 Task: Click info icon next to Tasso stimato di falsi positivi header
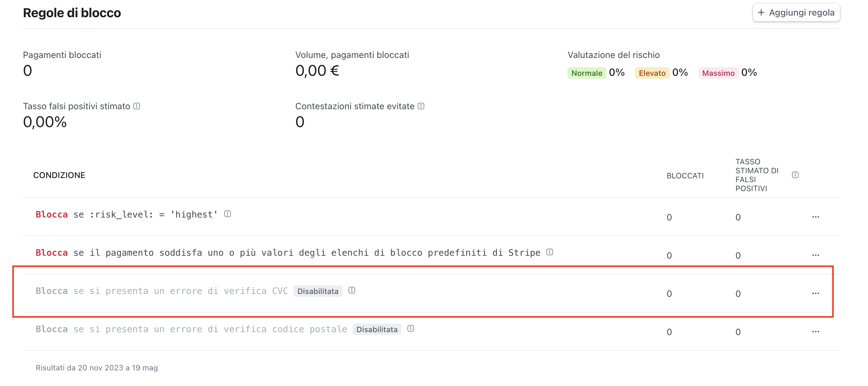coord(795,175)
